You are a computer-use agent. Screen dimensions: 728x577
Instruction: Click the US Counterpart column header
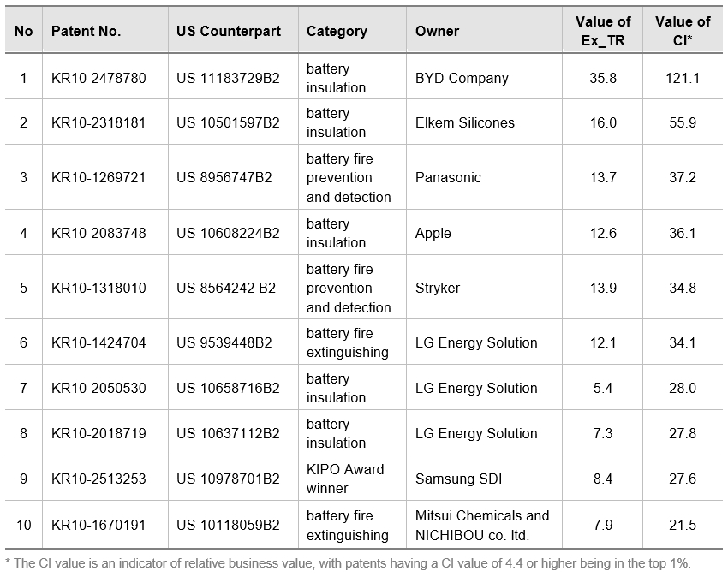(229, 31)
